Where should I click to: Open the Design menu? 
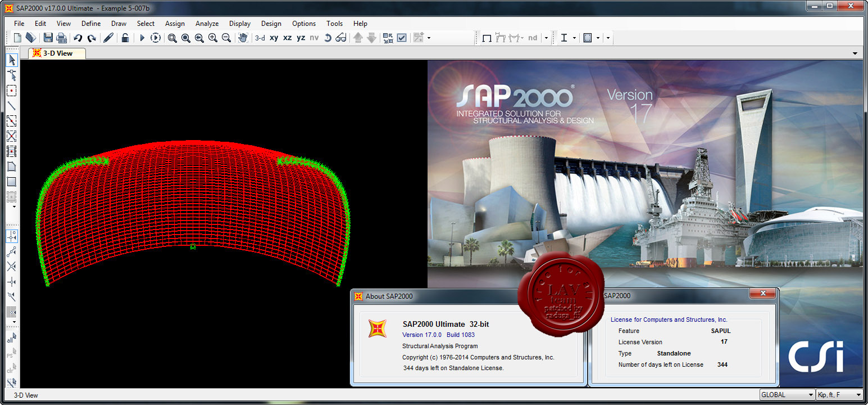pyautogui.click(x=271, y=24)
